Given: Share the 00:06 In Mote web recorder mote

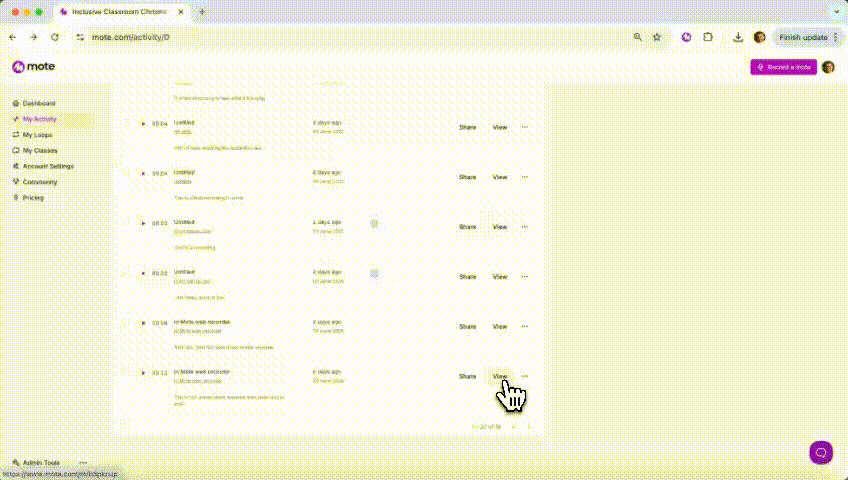Looking at the screenshot, I should coord(467,326).
